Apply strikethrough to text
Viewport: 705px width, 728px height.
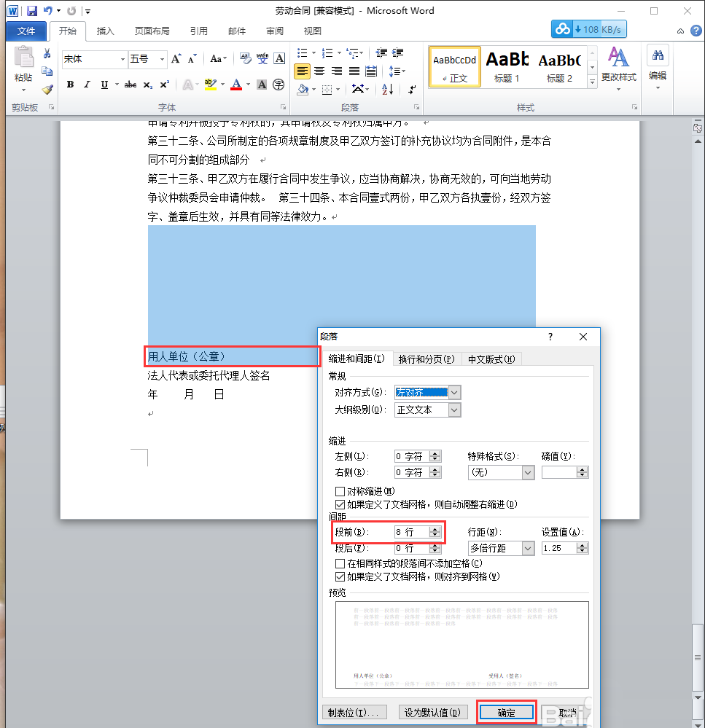point(129,84)
